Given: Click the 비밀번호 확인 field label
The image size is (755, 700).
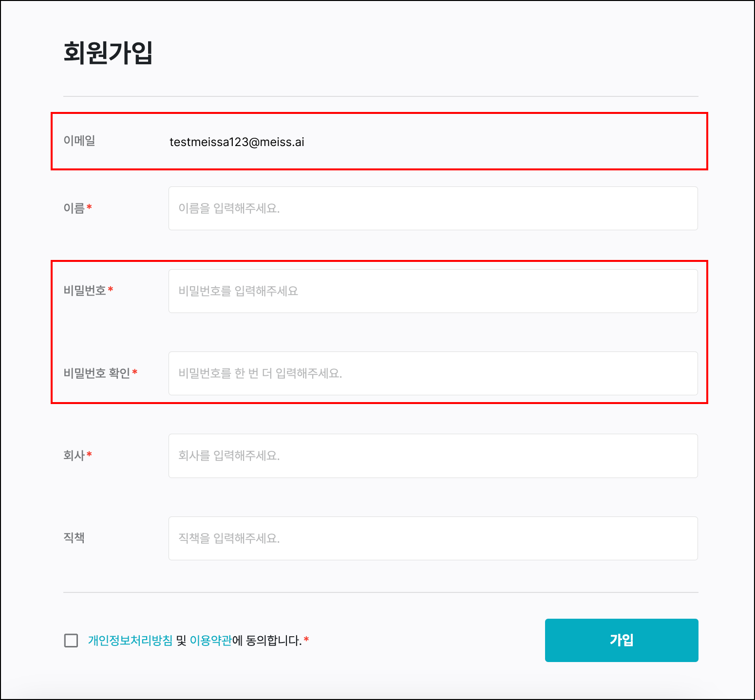Looking at the screenshot, I should [96, 373].
